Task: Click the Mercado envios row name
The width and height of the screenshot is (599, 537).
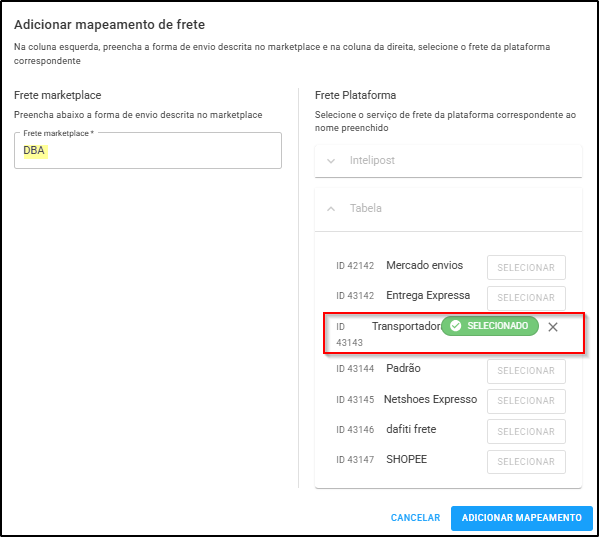Action: tap(424, 265)
